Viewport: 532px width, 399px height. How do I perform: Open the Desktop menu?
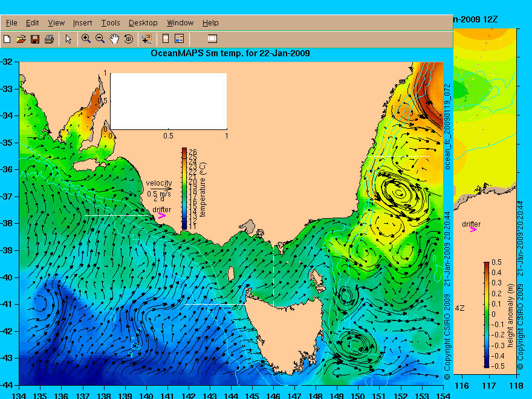(x=143, y=23)
